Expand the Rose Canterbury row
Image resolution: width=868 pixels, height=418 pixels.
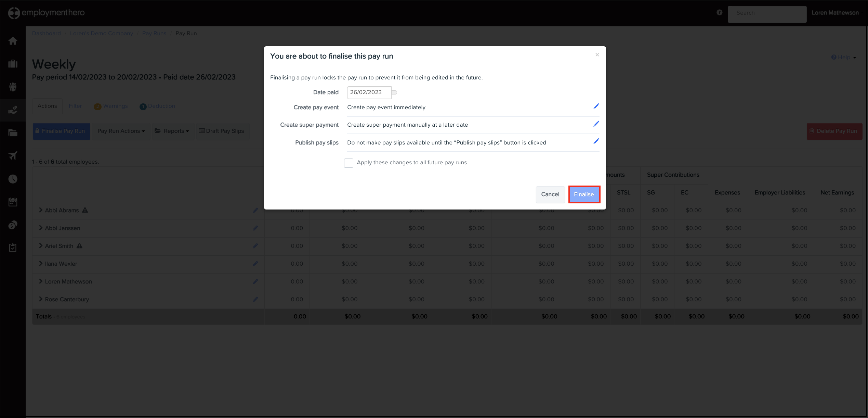click(x=41, y=299)
